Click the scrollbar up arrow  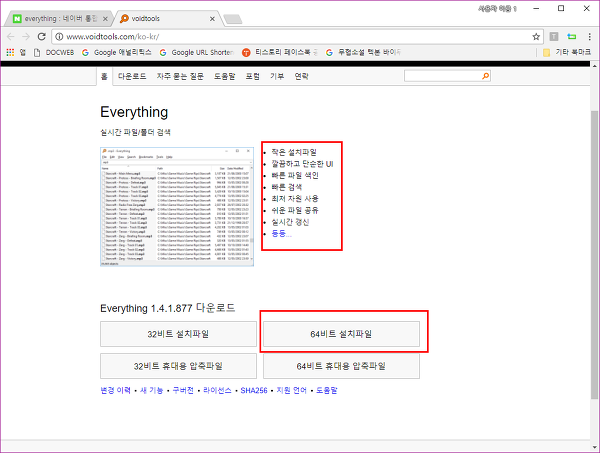595,66
